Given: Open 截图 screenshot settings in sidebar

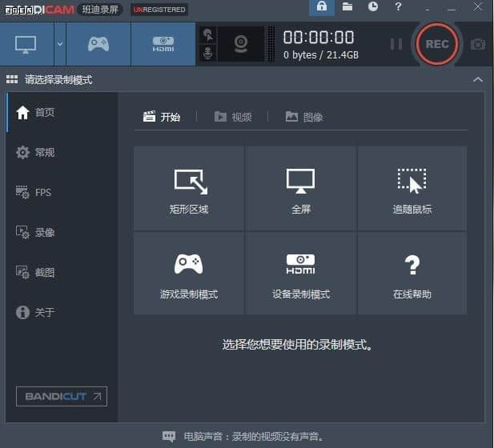Looking at the screenshot, I should [x=62, y=272].
